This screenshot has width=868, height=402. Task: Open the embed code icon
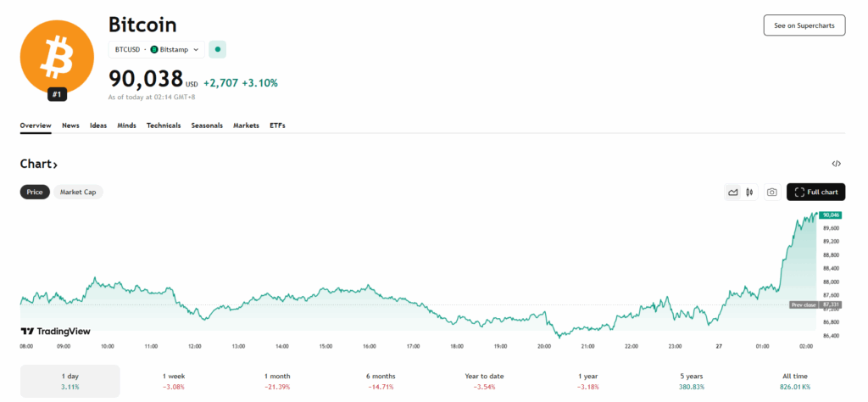point(836,164)
